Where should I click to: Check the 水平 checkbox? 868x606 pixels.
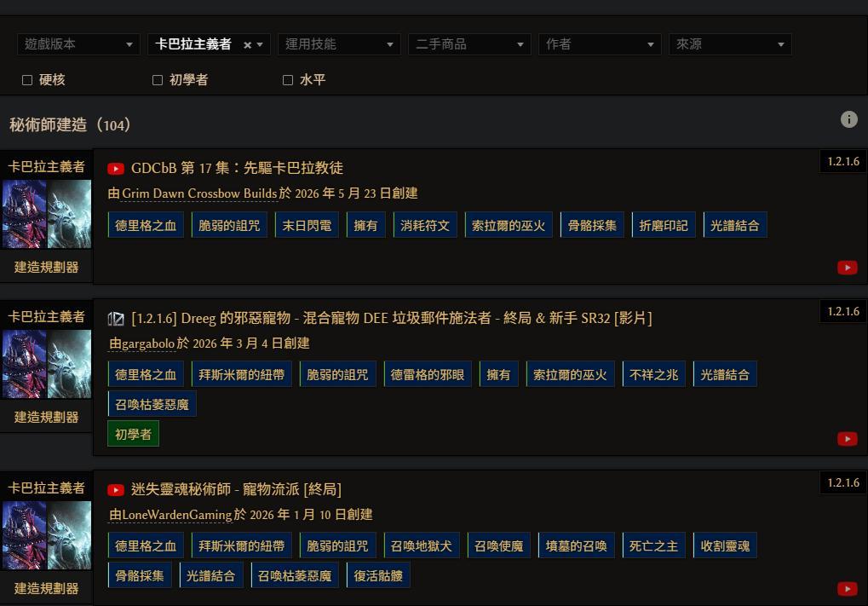[288, 80]
